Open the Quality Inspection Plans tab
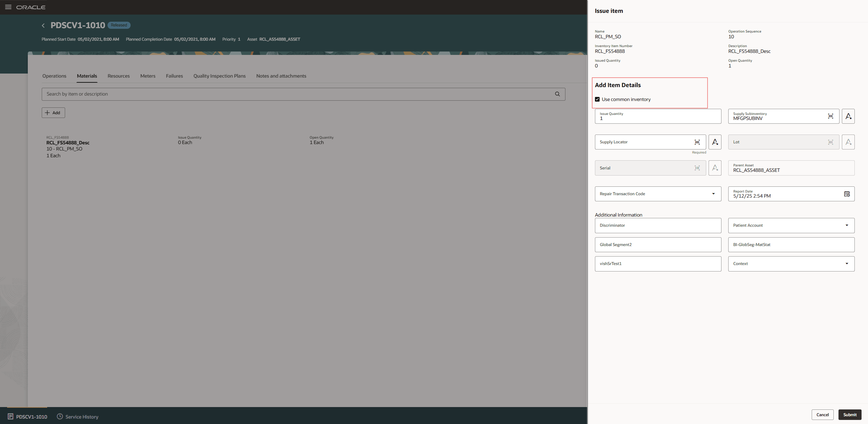The height and width of the screenshot is (424, 868). pyautogui.click(x=219, y=76)
